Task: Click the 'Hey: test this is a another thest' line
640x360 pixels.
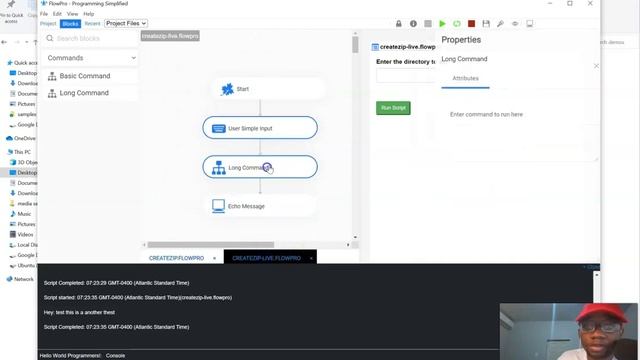Action: click(x=79, y=312)
